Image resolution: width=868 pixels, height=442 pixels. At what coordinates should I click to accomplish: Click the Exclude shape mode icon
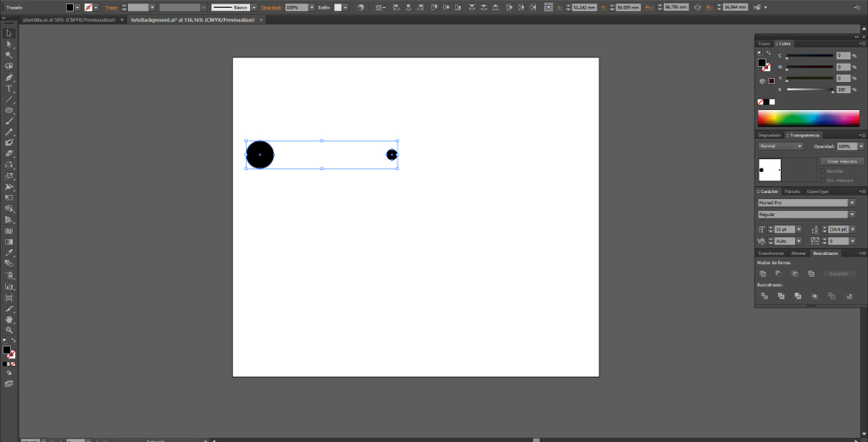click(x=811, y=273)
